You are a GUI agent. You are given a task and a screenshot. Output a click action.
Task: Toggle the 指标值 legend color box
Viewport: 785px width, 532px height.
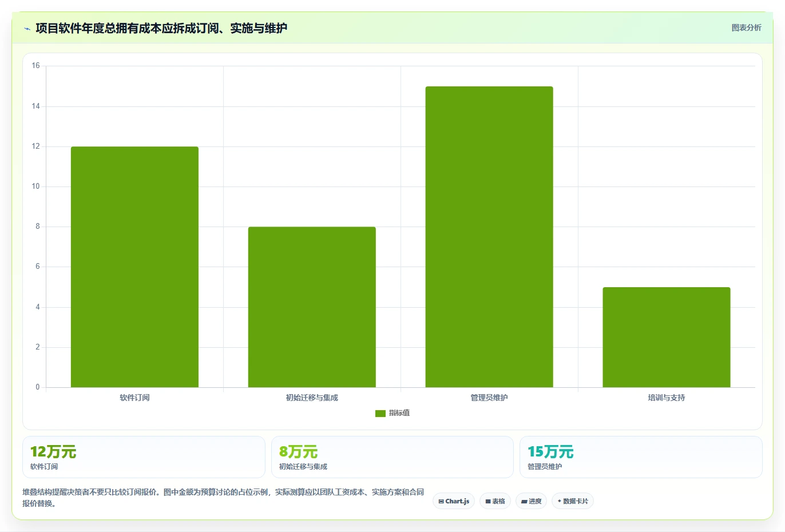click(380, 414)
